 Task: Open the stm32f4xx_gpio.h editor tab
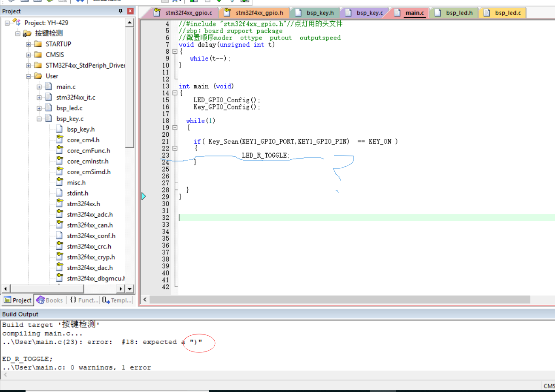[259, 13]
